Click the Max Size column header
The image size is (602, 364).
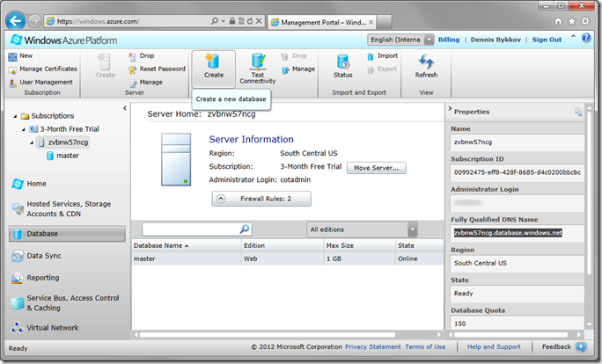point(360,245)
